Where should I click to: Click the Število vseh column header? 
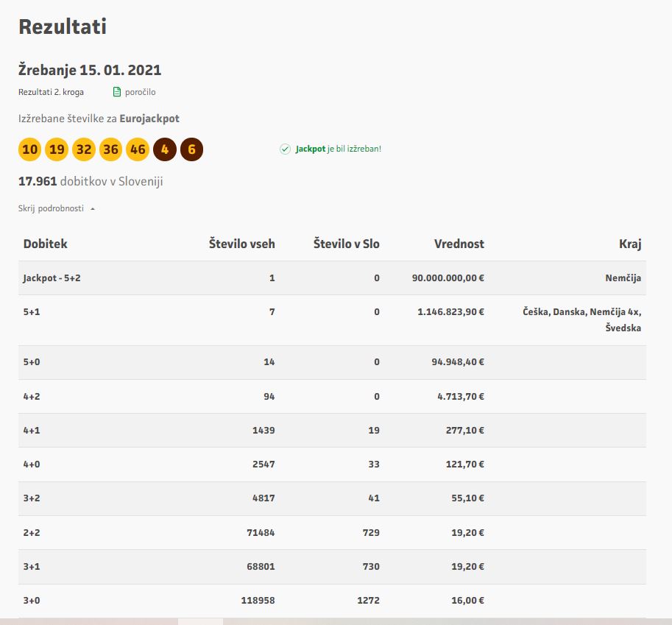(x=241, y=244)
